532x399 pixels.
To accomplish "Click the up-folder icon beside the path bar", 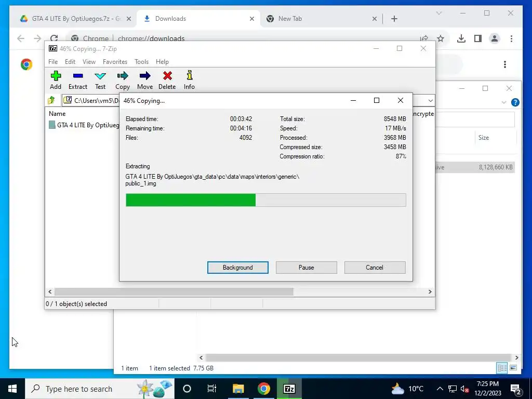I will click(51, 100).
